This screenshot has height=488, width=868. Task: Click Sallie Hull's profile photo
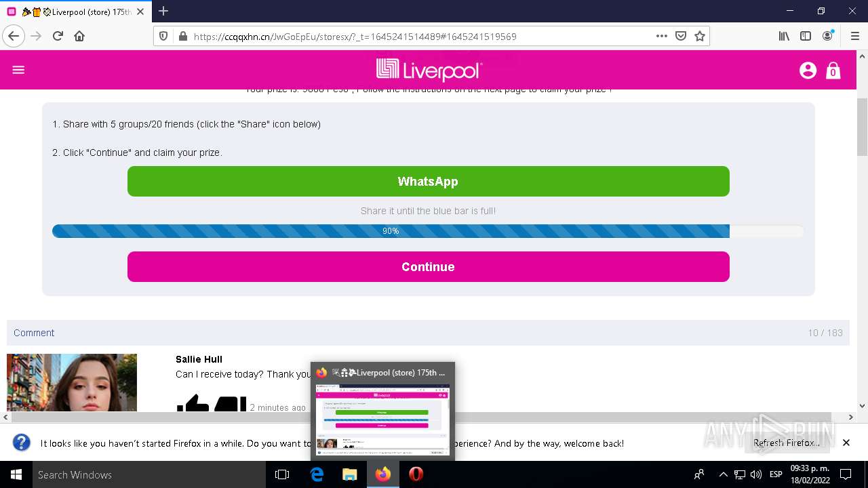click(x=72, y=382)
